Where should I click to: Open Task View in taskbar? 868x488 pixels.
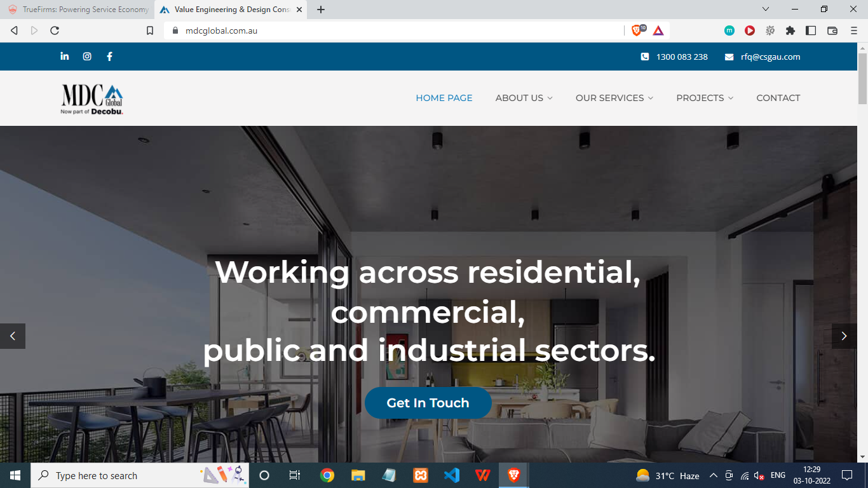point(295,475)
